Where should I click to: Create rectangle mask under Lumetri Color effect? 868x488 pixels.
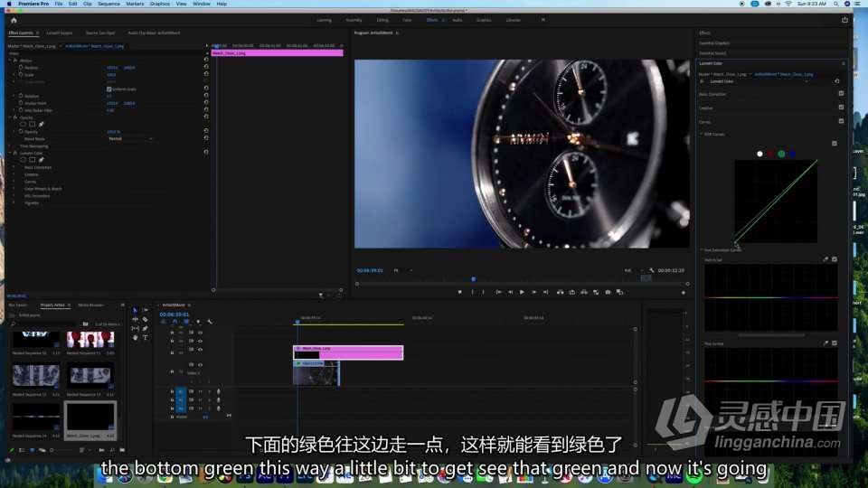pyautogui.click(x=33, y=160)
